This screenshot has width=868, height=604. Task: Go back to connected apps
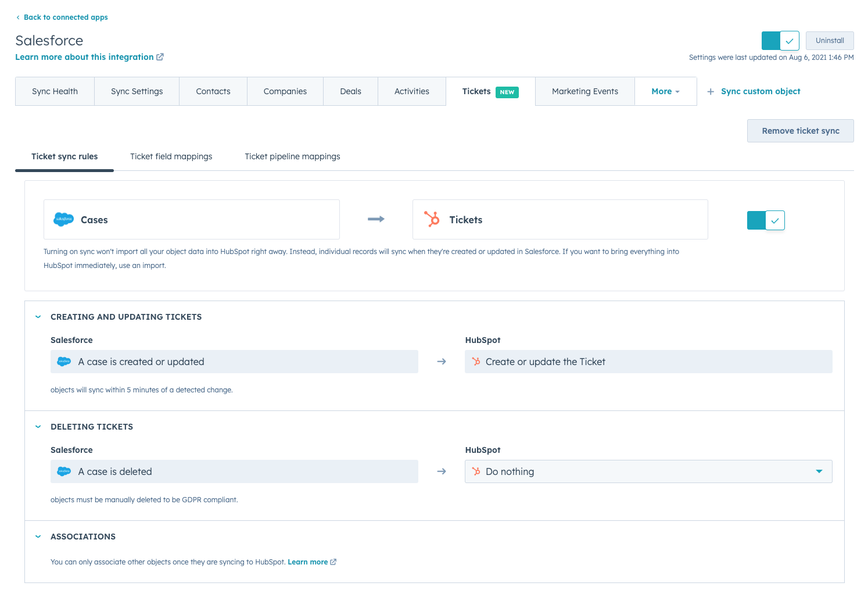point(62,17)
